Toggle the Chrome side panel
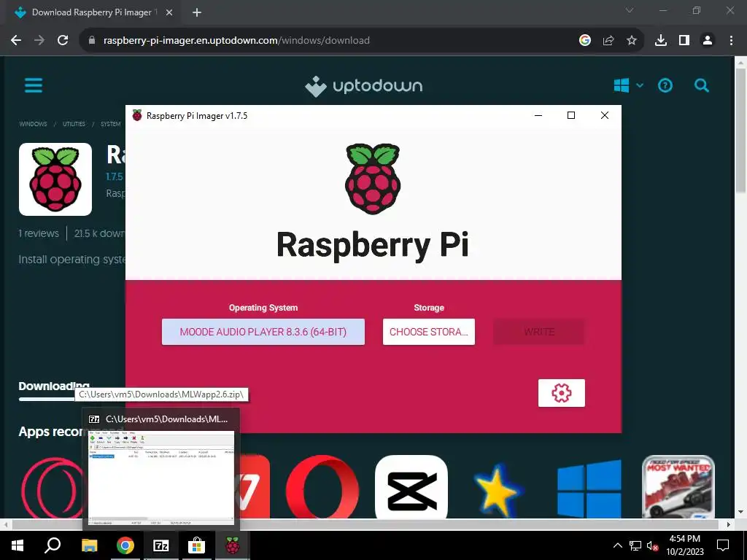The width and height of the screenshot is (747, 560). 684,41
